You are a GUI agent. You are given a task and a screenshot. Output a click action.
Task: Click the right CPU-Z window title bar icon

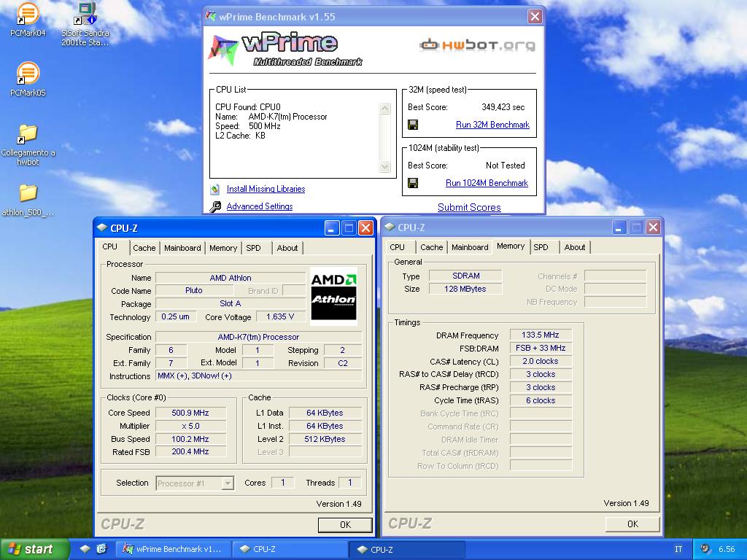pos(390,227)
